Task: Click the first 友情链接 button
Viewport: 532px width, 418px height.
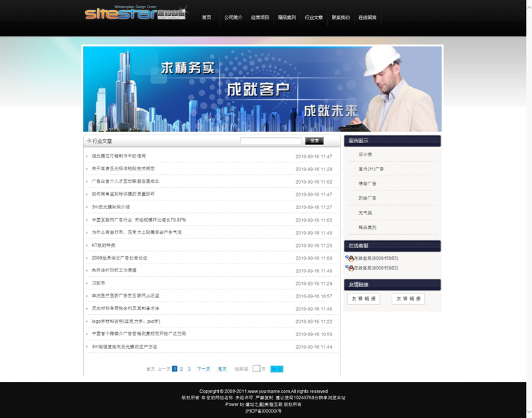Action: 363,299
